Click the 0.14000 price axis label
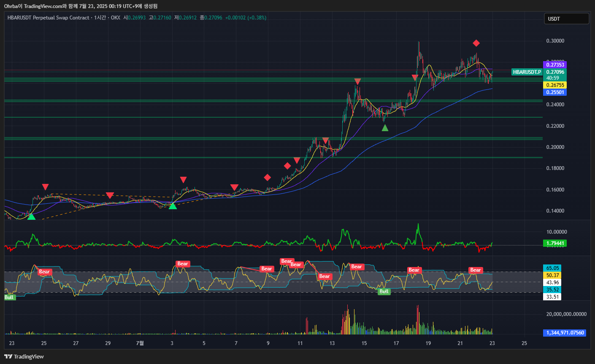Image resolution: width=595 pixels, height=364 pixels. coord(555,211)
